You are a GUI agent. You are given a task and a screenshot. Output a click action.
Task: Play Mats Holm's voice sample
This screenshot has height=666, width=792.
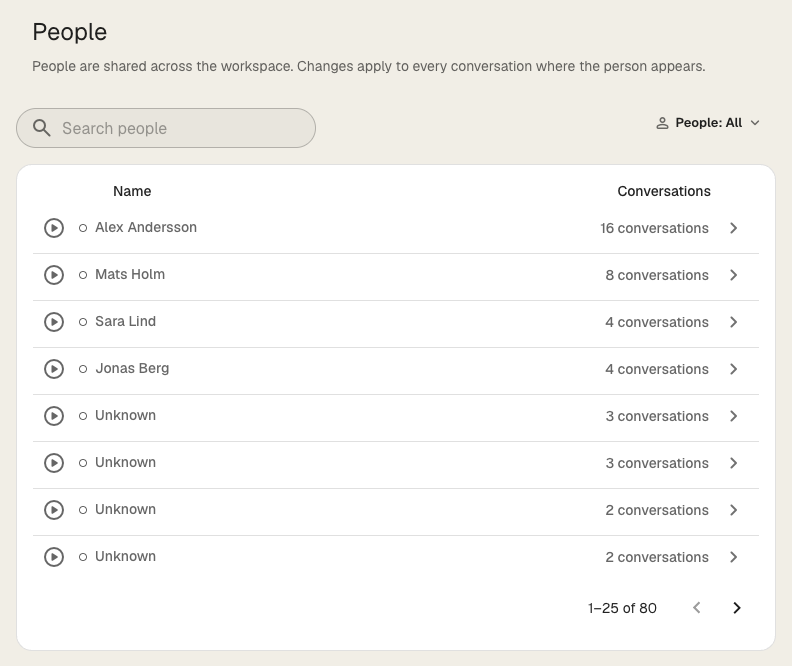click(x=54, y=275)
